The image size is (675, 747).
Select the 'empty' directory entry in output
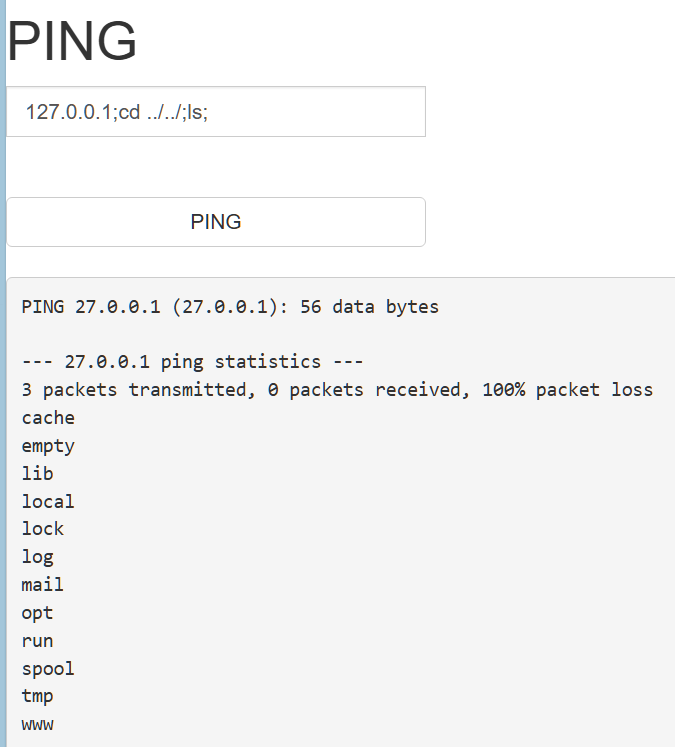[x=48, y=446]
